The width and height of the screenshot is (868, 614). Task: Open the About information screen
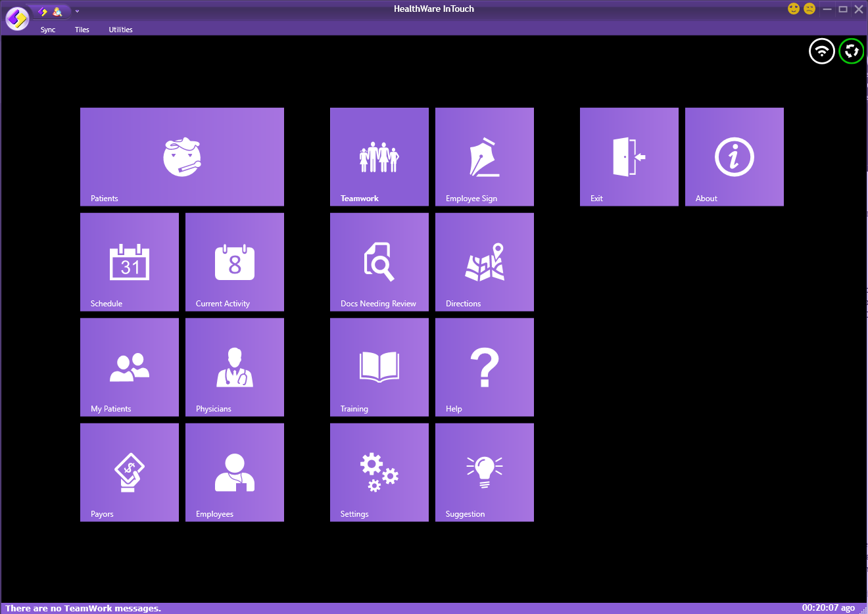point(734,156)
